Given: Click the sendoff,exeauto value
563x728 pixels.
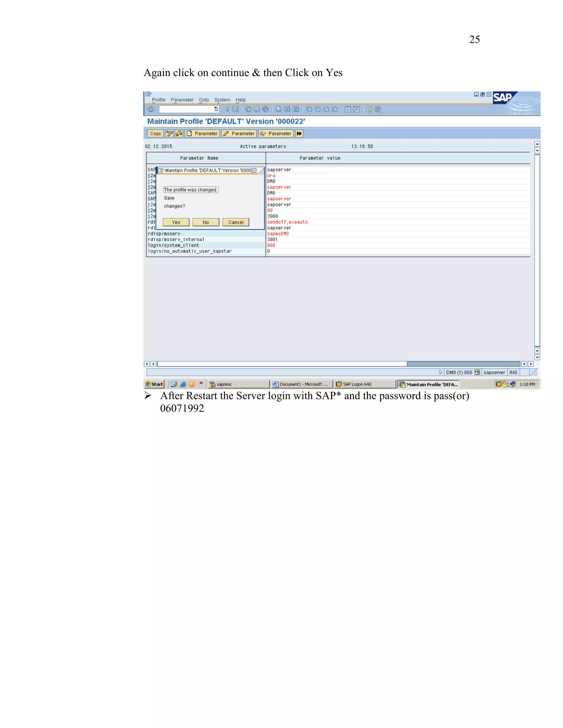Looking at the screenshot, I should 287,222.
